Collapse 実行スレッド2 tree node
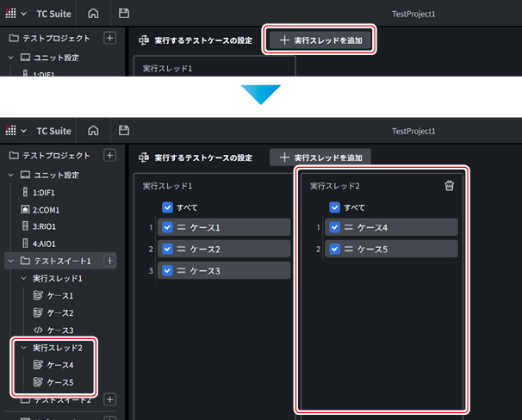The width and height of the screenshot is (522, 420). coord(23,348)
